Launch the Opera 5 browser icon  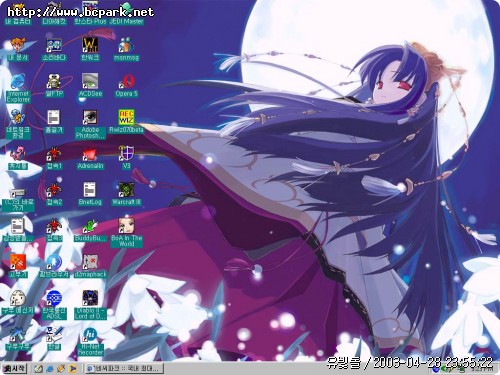tap(126, 85)
